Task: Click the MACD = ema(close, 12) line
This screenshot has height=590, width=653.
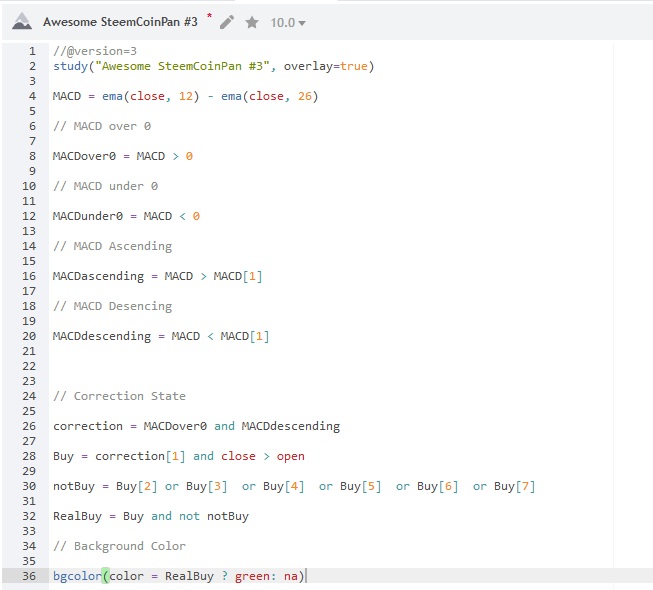Action: pos(185,96)
